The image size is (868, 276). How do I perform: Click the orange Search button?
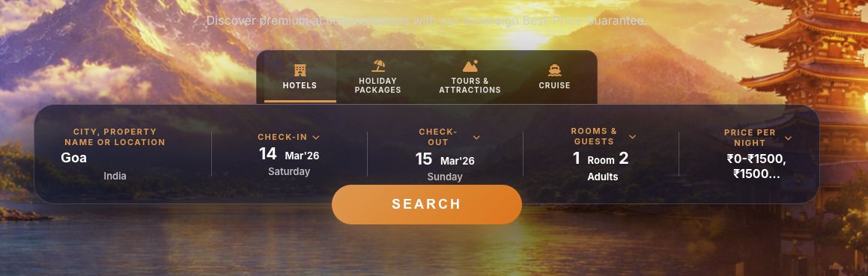[427, 204]
